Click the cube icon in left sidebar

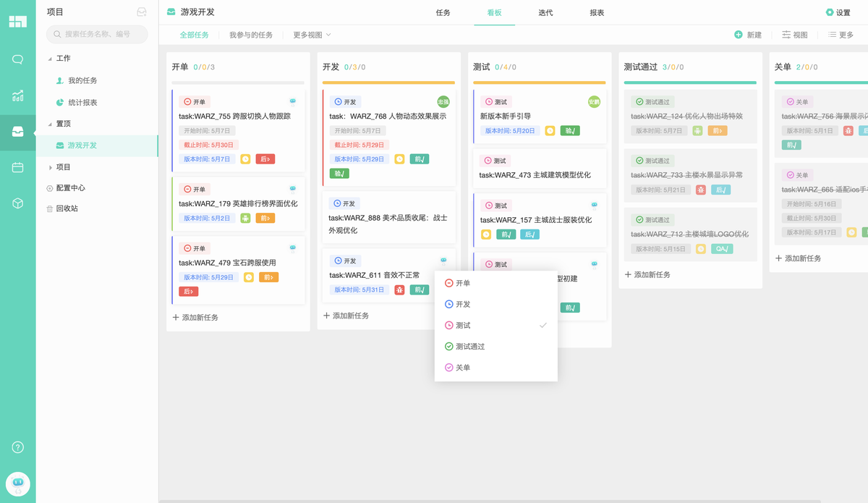17,204
